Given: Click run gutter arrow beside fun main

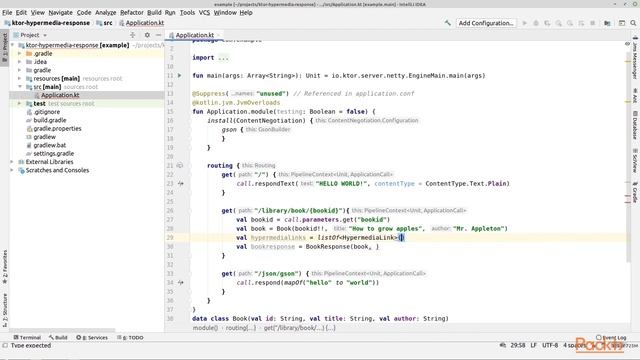Looking at the screenshot, I should pos(180,76).
